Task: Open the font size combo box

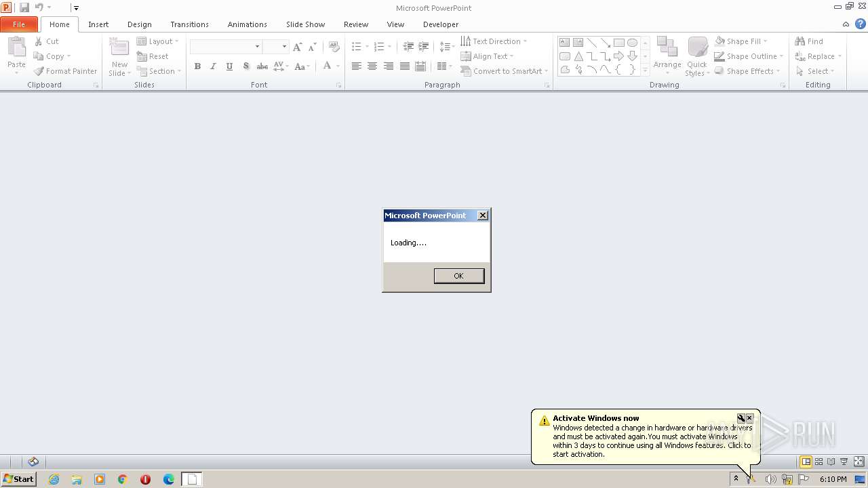Action: pos(276,46)
